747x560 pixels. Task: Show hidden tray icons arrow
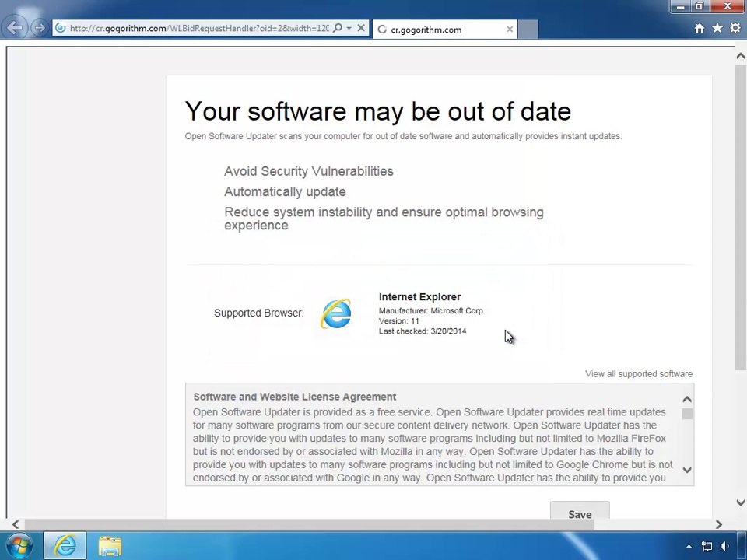pyautogui.click(x=689, y=546)
